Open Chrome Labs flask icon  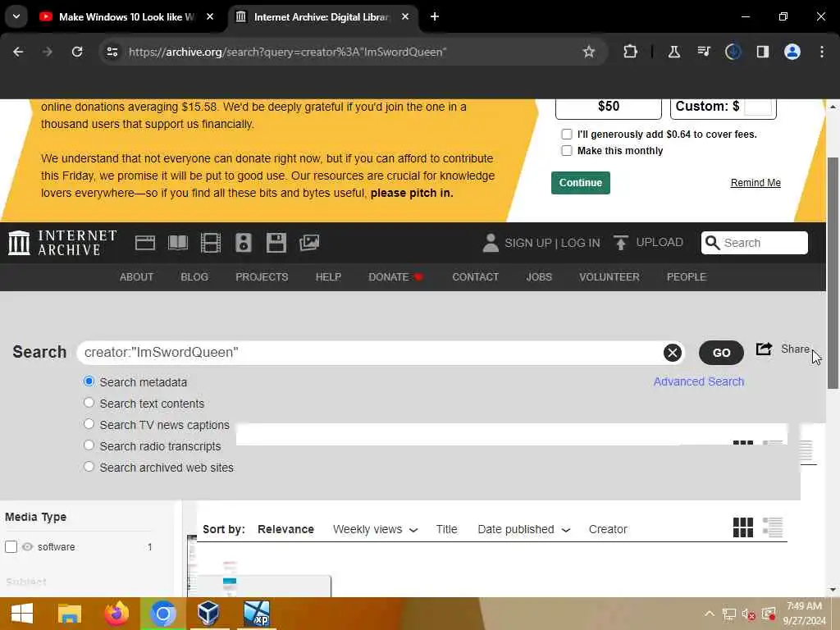[x=674, y=52]
